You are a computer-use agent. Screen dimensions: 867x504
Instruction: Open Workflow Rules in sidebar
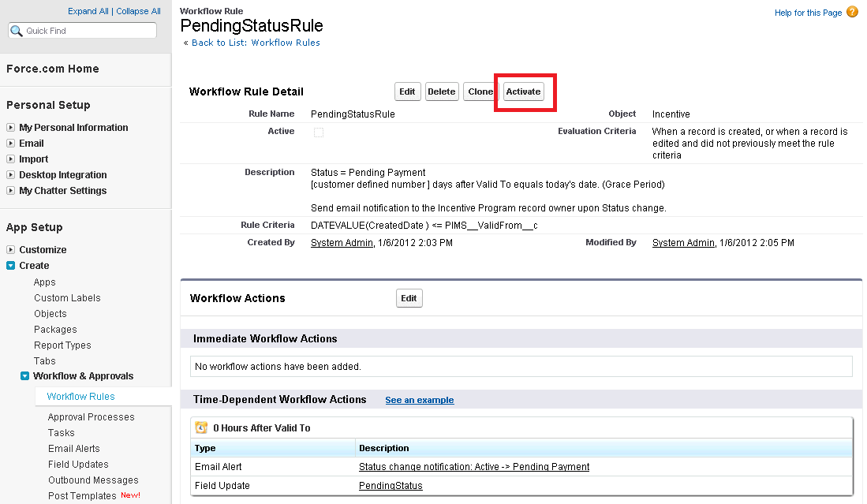coord(80,397)
